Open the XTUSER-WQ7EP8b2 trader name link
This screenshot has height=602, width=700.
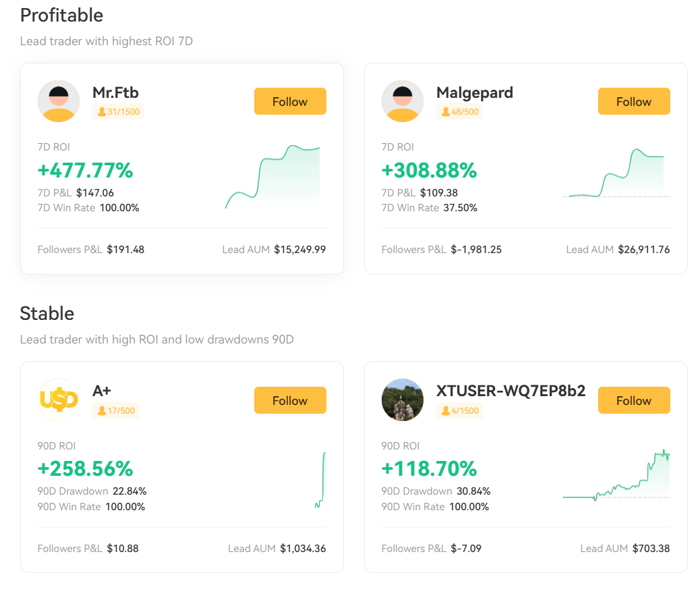[x=511, y=391]
